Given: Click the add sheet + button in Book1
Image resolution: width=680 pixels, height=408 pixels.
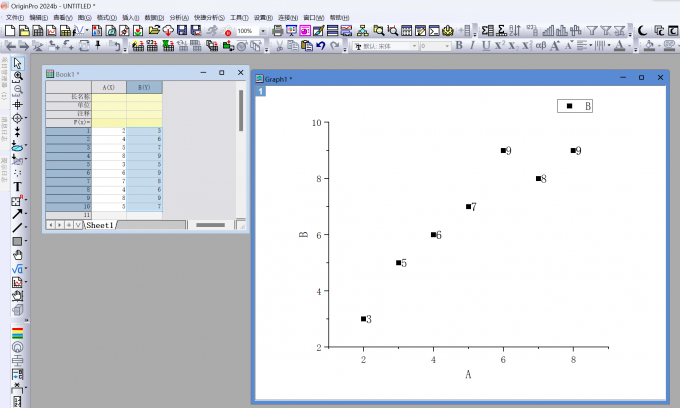Looking at the screenshot, I should [x=69, y=225].
